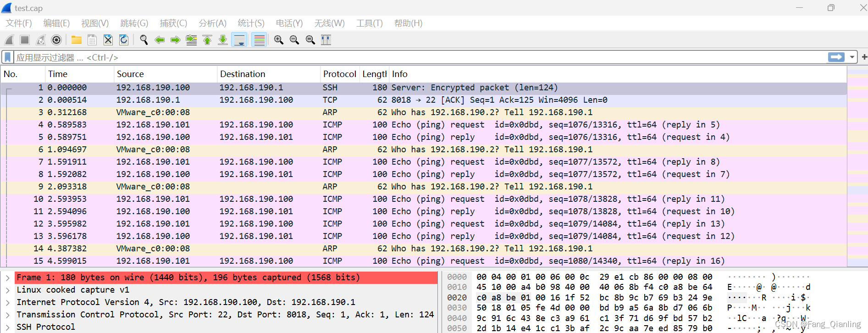Add a filter button plus icon
Screen dimensions: 868x333
click(864, 57)
